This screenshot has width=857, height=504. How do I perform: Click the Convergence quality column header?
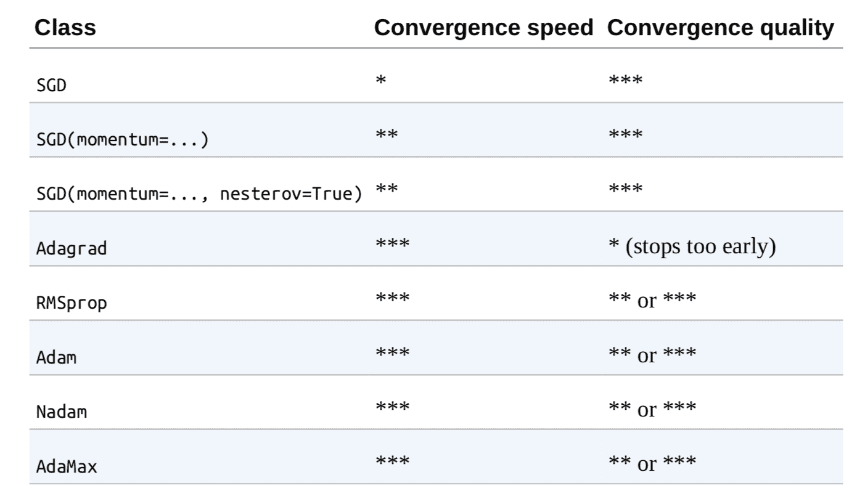click(720, 28)
